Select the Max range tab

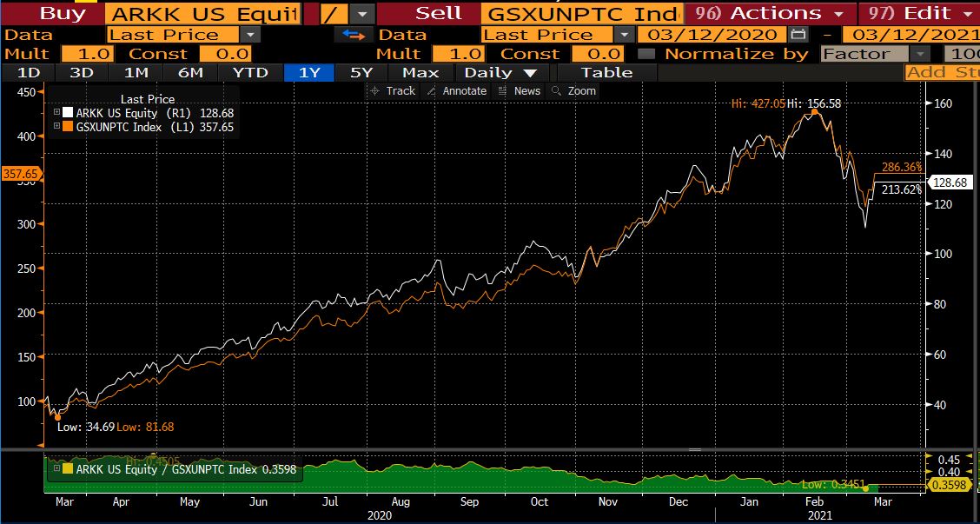(x=420, y=72)
